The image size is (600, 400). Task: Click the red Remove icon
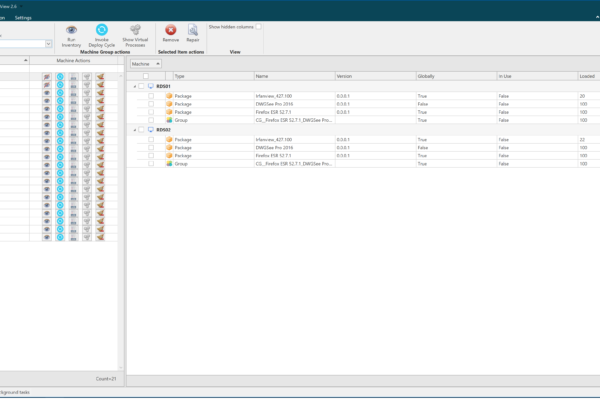pos(171,32)
